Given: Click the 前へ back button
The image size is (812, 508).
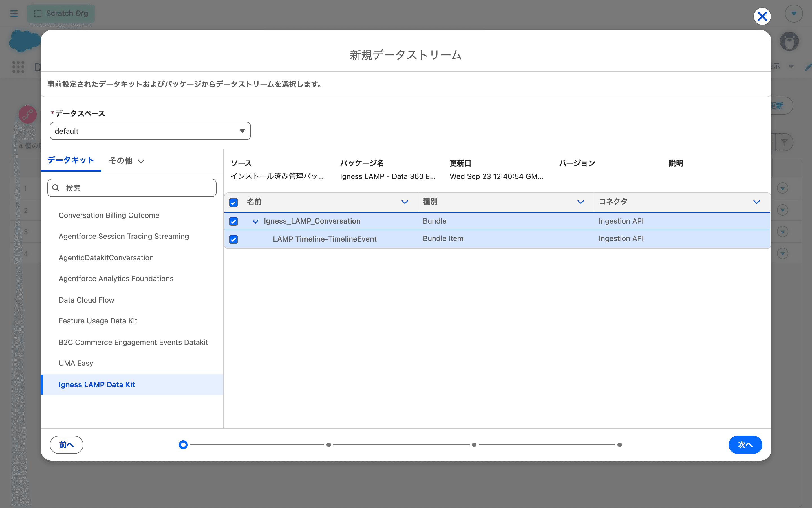Looking at the screenshot, I should (x=67, y=445).
